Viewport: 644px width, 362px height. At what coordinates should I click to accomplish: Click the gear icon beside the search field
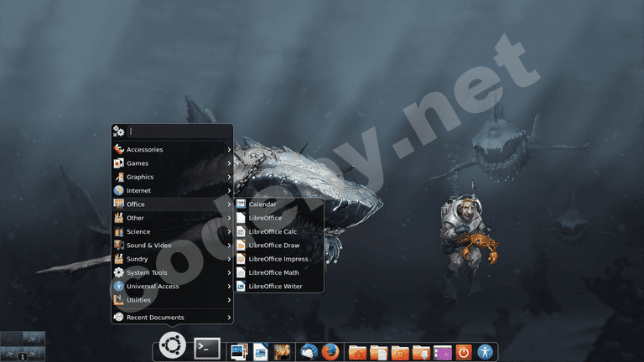(119, 132)
